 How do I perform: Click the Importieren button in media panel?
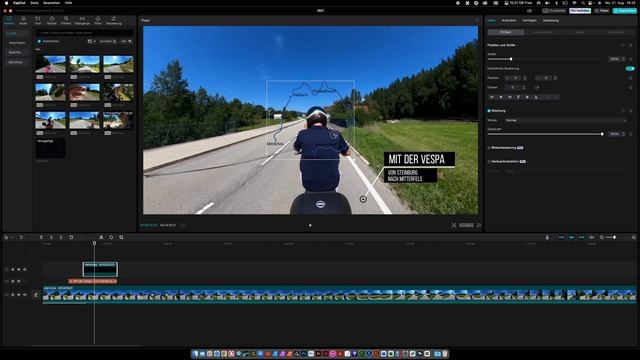click(x=49, y=41)
